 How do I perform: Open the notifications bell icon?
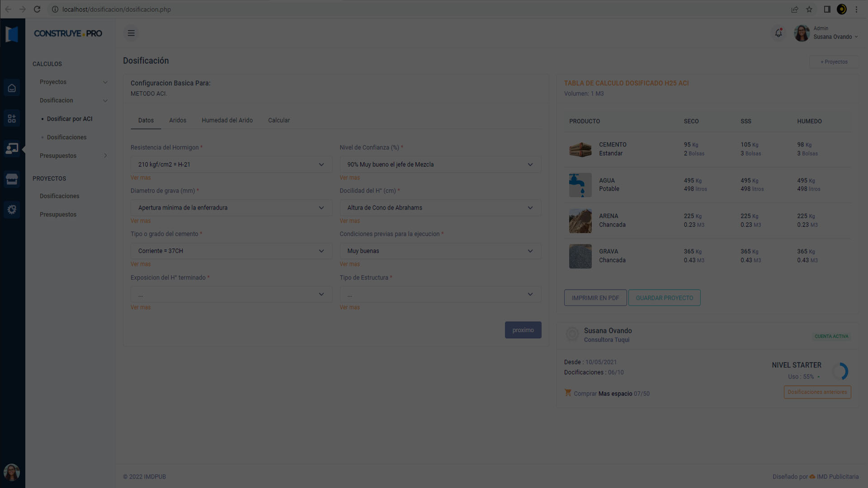(x=778, y=33)
